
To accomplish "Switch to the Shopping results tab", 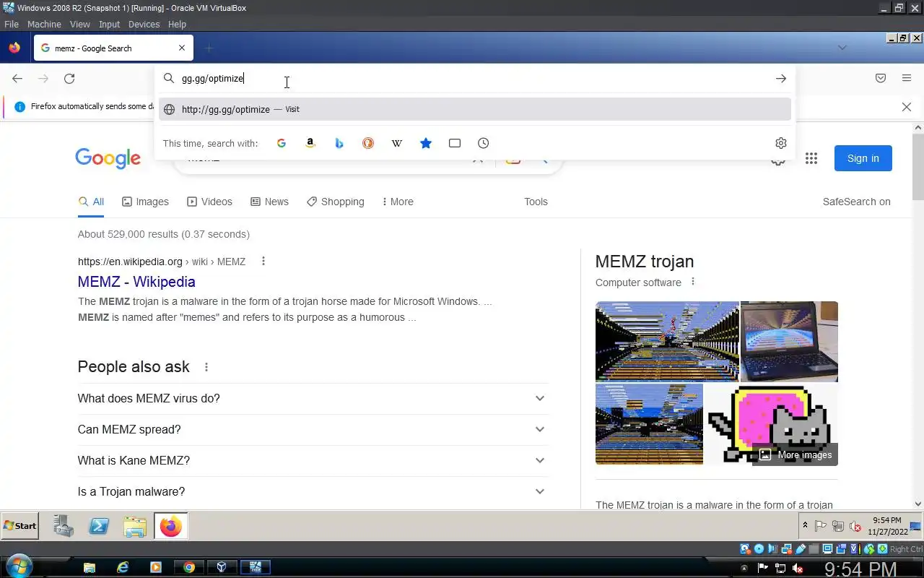I will pyautogui.click(x=336, y=202).
